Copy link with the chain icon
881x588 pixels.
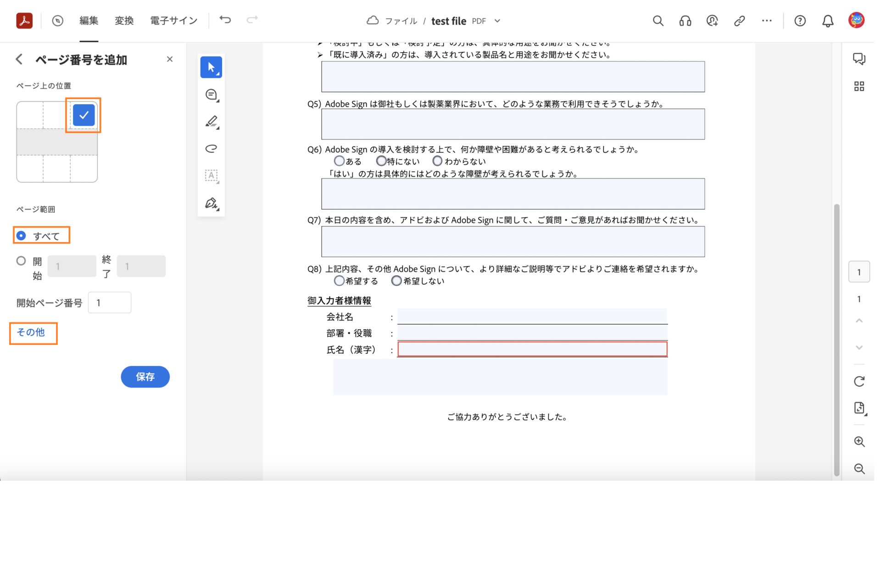pyautogui.click(x=739, y=21)
